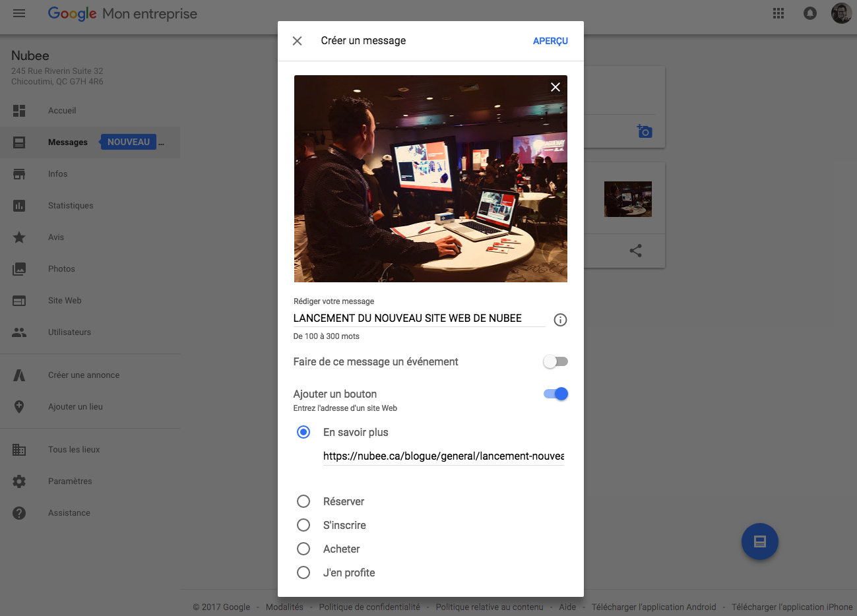Viewport: 857px width, 616px height.
Task: Click the Utilisateurs people icon
Action: (19, 332)
